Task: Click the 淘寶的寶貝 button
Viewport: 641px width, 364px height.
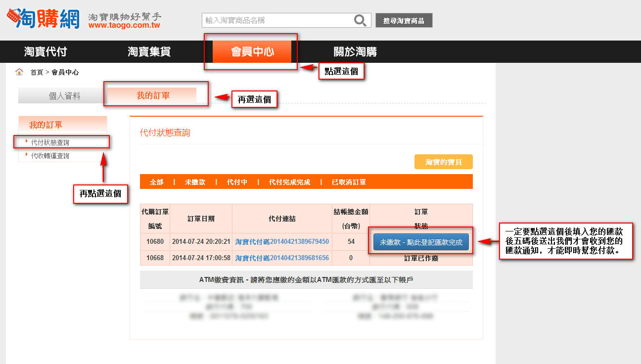Action: click(444, 162)
